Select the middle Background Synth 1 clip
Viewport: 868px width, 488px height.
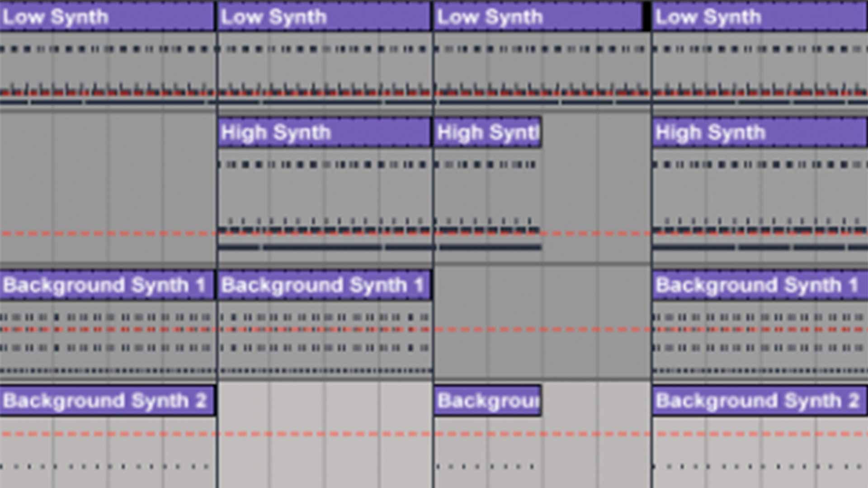(x=324, y=286)
